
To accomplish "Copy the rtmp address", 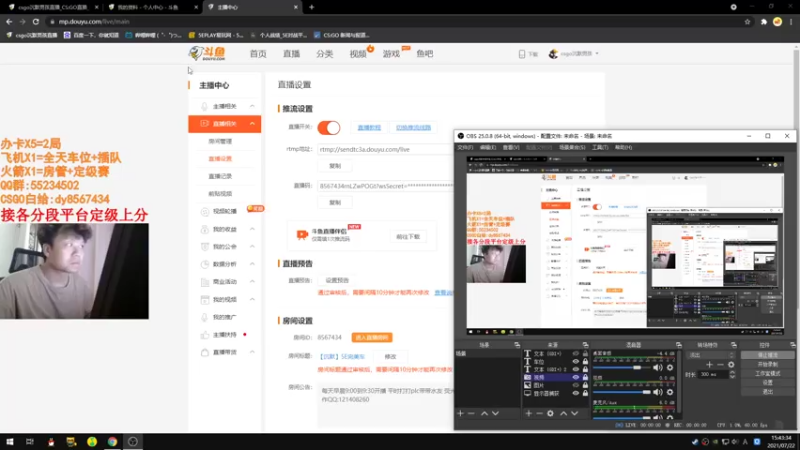I will pyautogui.click(x=335, y=166).
